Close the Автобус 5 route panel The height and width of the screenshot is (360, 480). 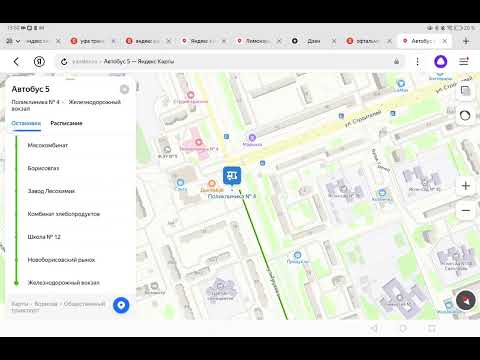pos(124,89)
